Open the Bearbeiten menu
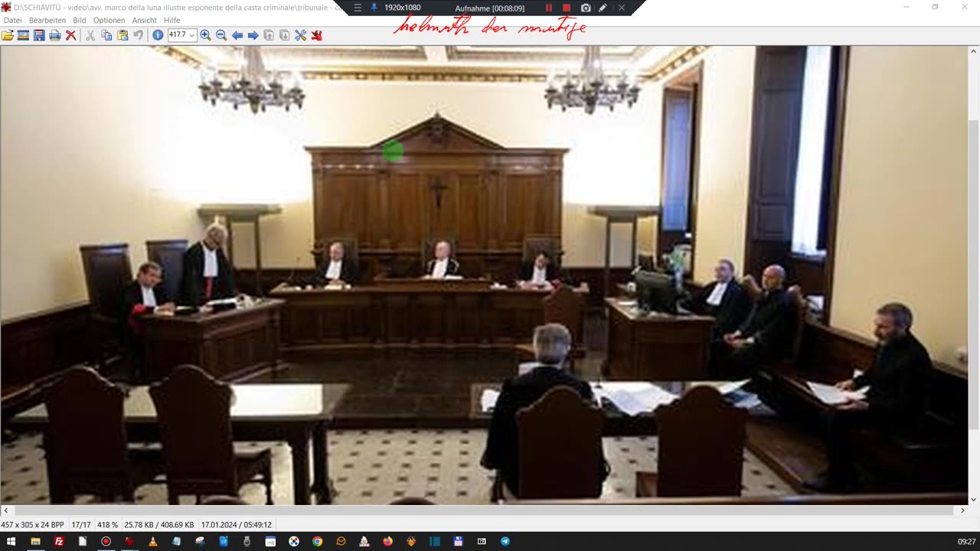 [x=47, y=20]
